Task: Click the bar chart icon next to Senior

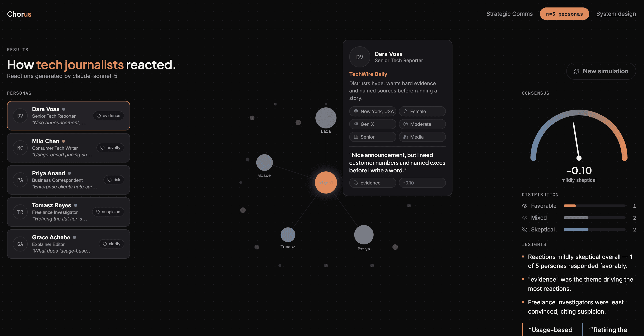Action: coord(356,137)
